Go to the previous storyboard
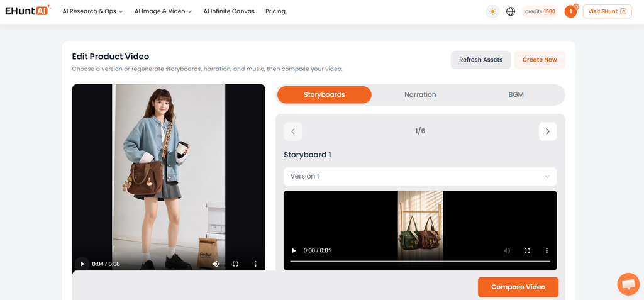Viewport: 644px width, 300px height. pos(293,131)
